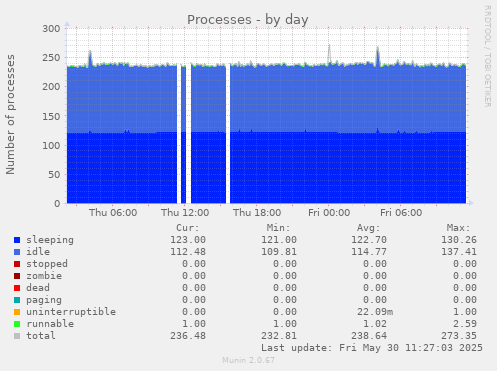Click the 'Cur:' column header

[188, 228]
